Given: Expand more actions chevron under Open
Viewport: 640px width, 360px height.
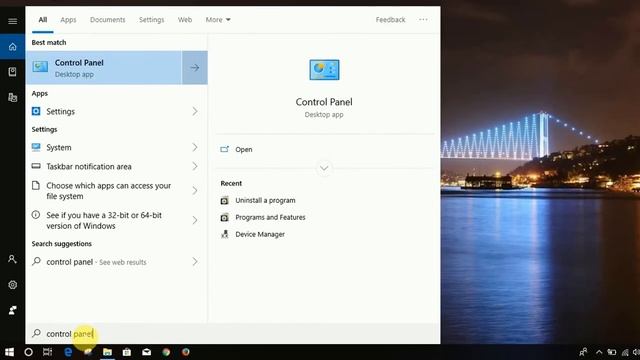Looking at the screenshot, I should coord(324,168).
